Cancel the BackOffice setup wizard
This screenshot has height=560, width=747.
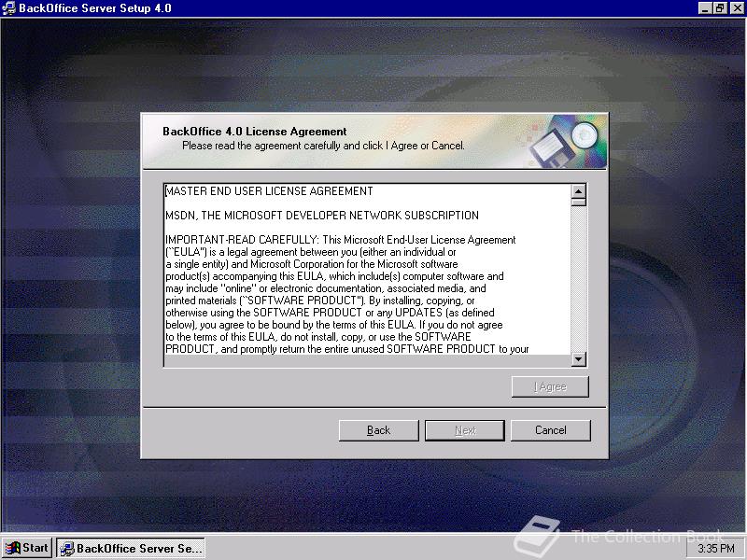[x=551, y=430]
